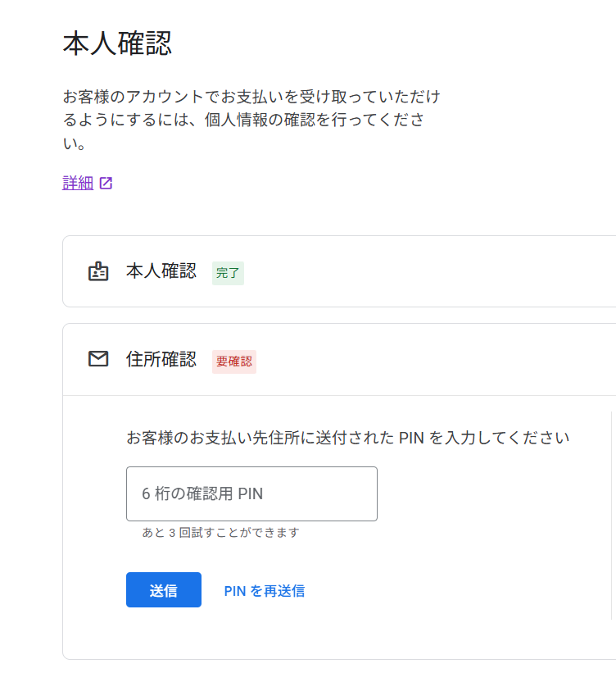Screen dimensions: 616x682
Task: Click the red 要確認 status badge
Action: point(234,361)
